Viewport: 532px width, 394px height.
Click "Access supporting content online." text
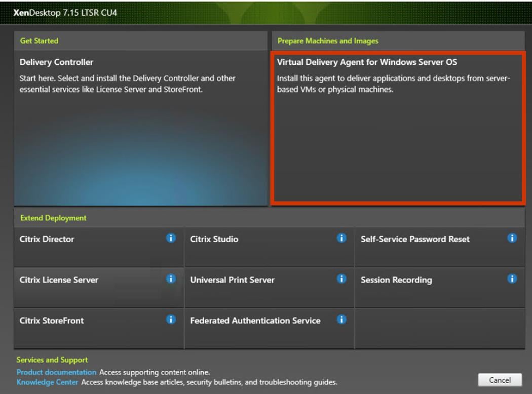click(155, 372)
